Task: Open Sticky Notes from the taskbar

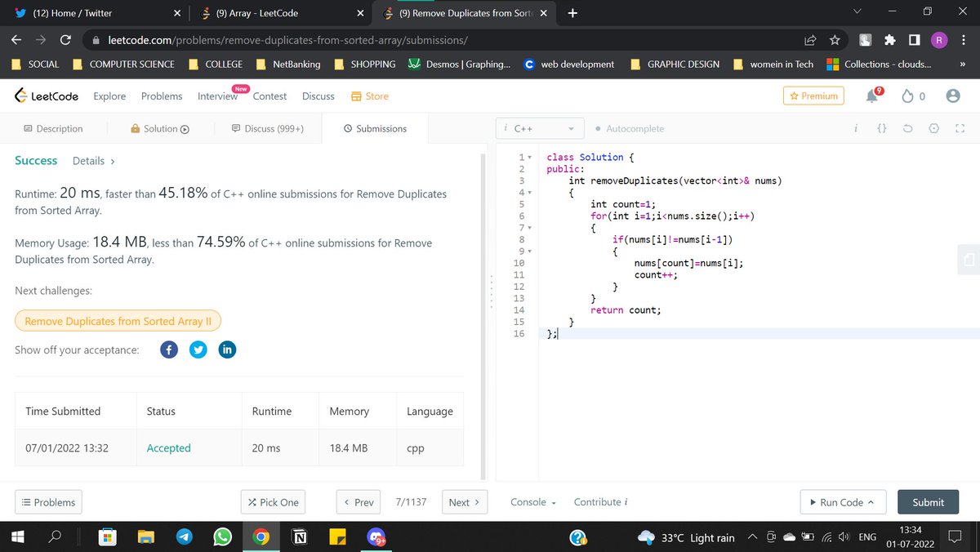Action: [337, 537]
